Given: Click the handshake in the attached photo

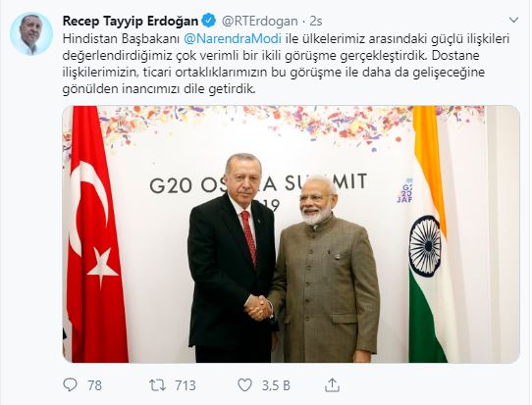Looking at the screenshot, I should [x=258, y=308].
